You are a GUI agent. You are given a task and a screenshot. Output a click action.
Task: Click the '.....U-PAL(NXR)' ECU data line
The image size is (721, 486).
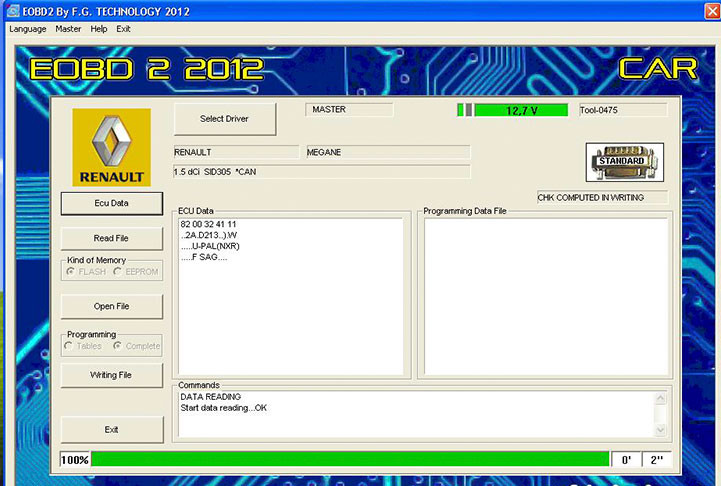pos(210,246)
